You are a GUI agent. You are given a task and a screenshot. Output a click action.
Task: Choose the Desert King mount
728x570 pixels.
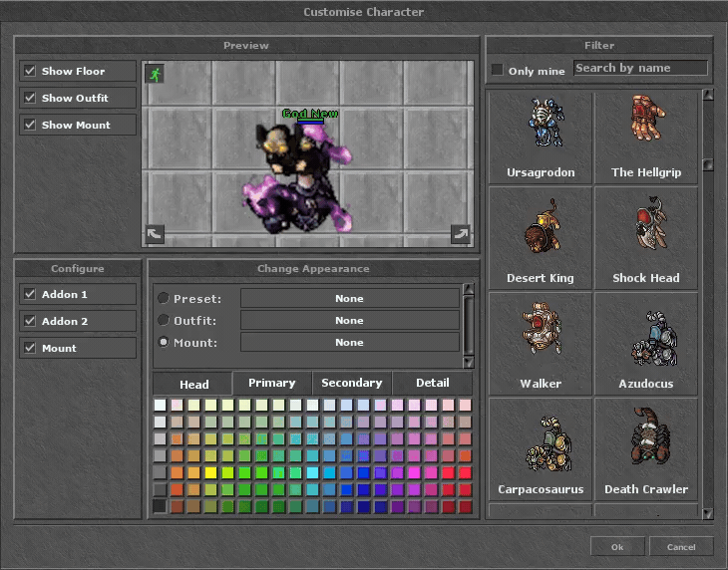[541, 238]
